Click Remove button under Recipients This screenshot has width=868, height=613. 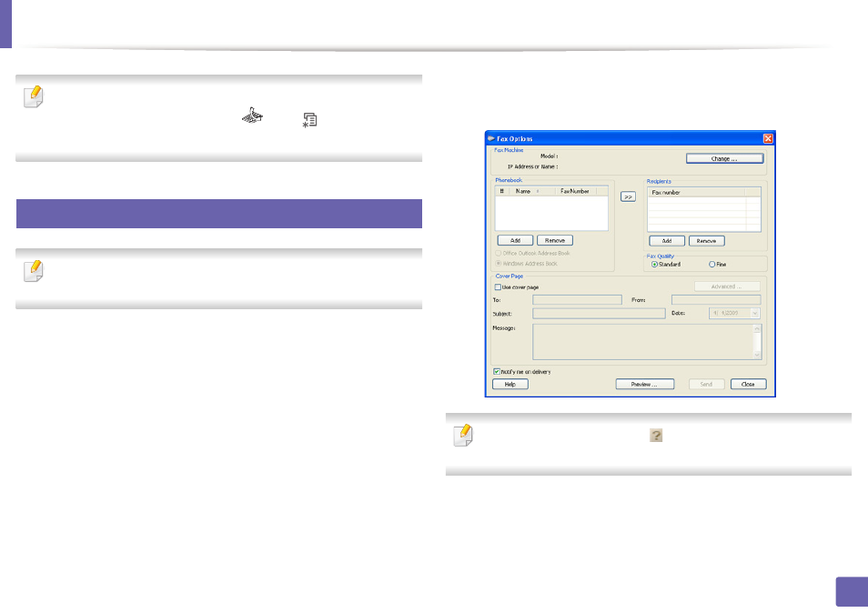pos(706,241)
